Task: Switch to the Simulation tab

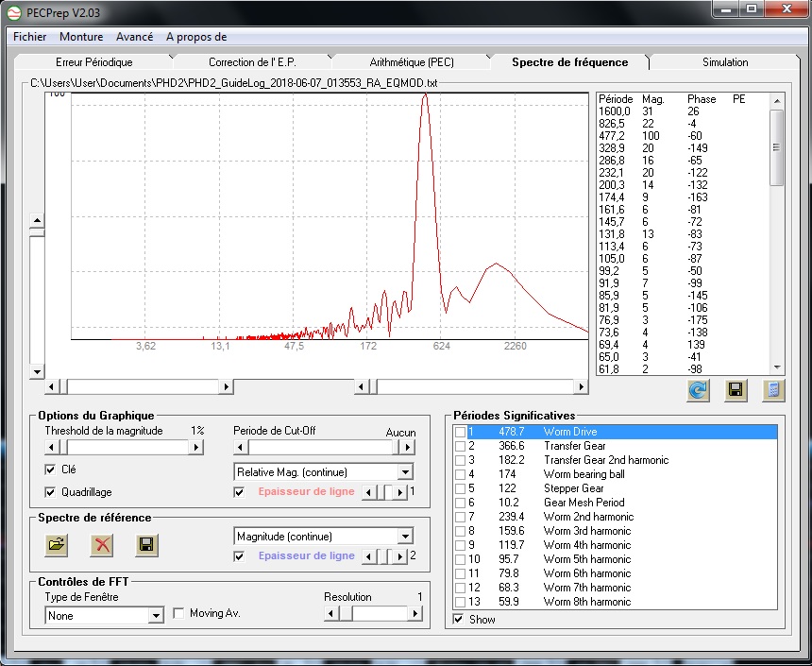Action: pyautogui.click(x=724, y=62)
